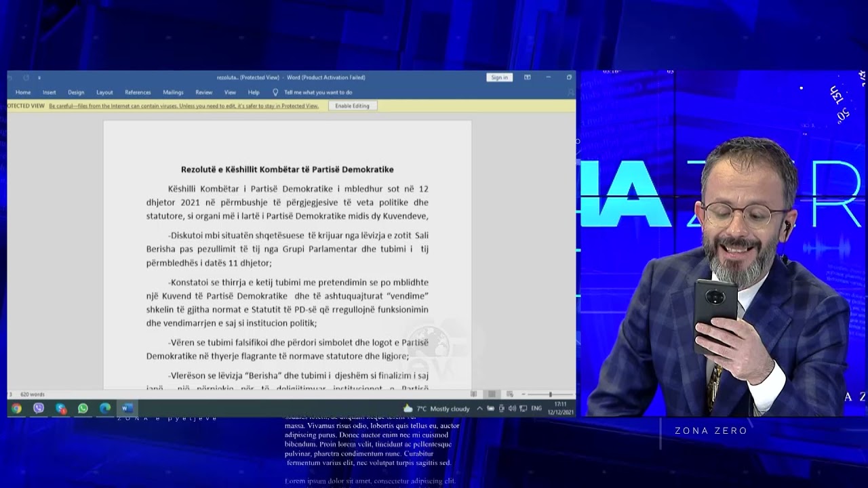
Task: Click the 7°C Mostly cloudy weather text
Action: coord(443,409)
